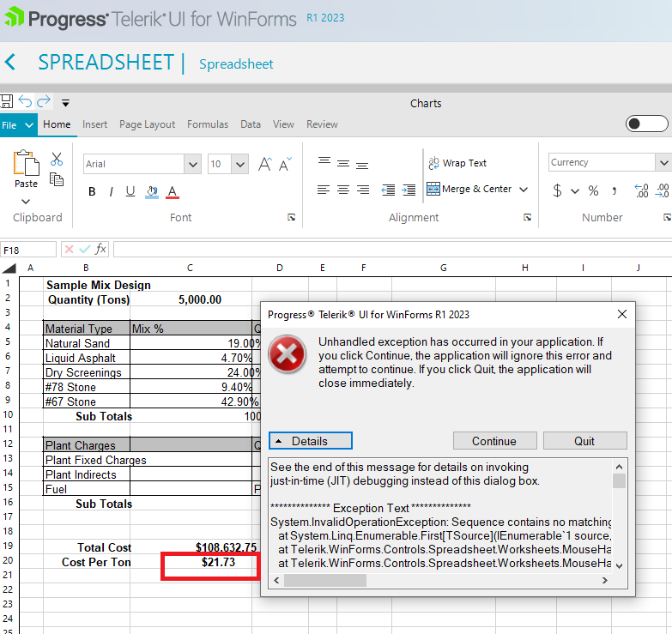This screenshot has height=634, width=672.
Task: Open the font size 10 dropdown
Action: coord(240,164)
